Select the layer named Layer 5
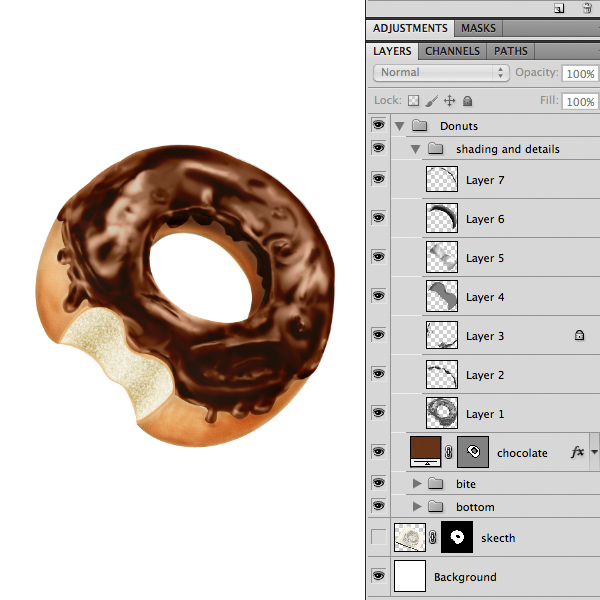This screenshot has width=600, height=600. (x=485, y=258)
